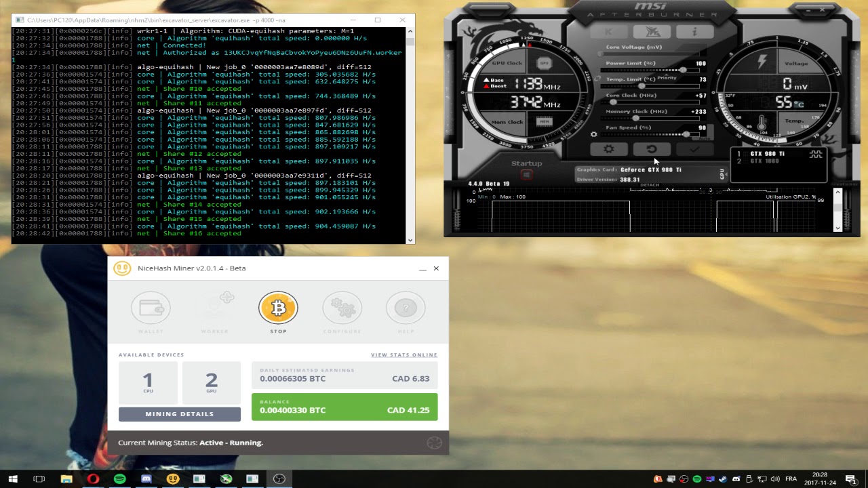Open Task View on the taskbar
This screenshot has height=488, width=868.
(x=39, y=479)
